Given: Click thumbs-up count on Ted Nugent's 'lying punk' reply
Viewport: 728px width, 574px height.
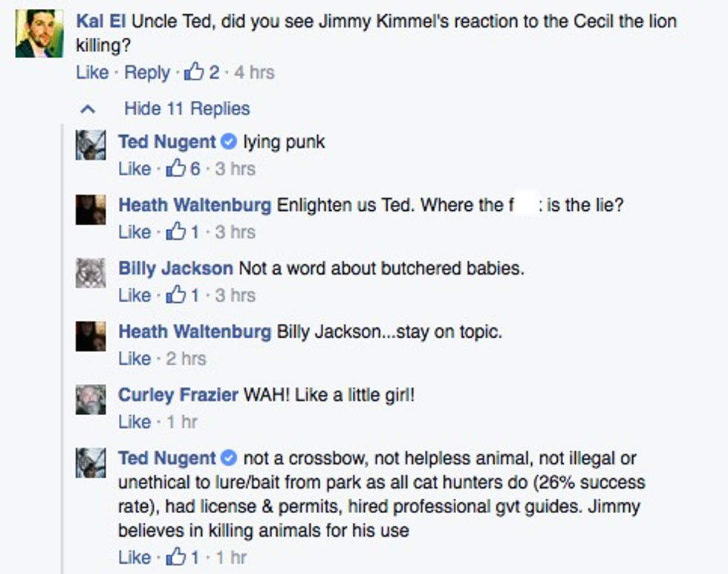Looking at the screenshot, I should [x=195, y=169].
